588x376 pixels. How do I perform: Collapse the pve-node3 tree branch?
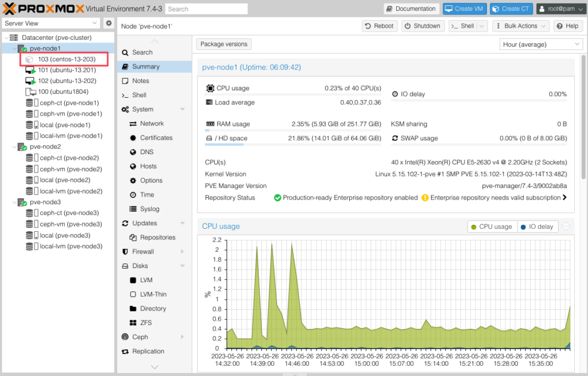(x=14, y=202)
